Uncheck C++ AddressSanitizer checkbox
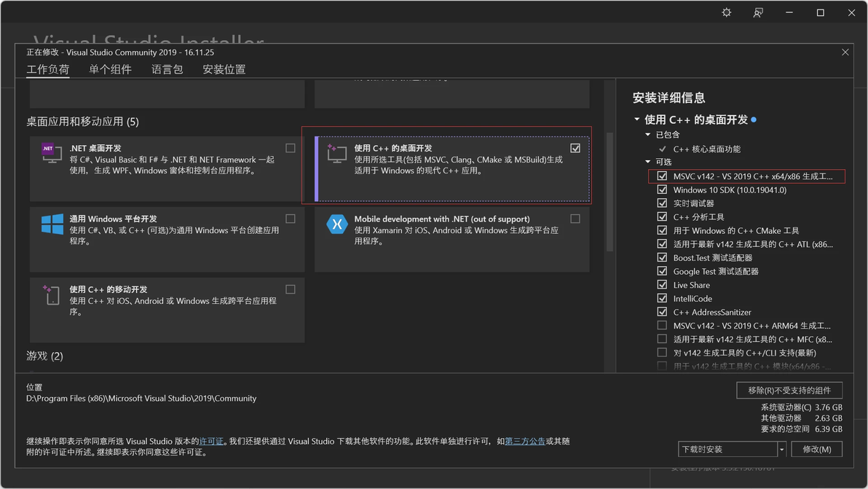868x489 pixels. tap(662, 312)
